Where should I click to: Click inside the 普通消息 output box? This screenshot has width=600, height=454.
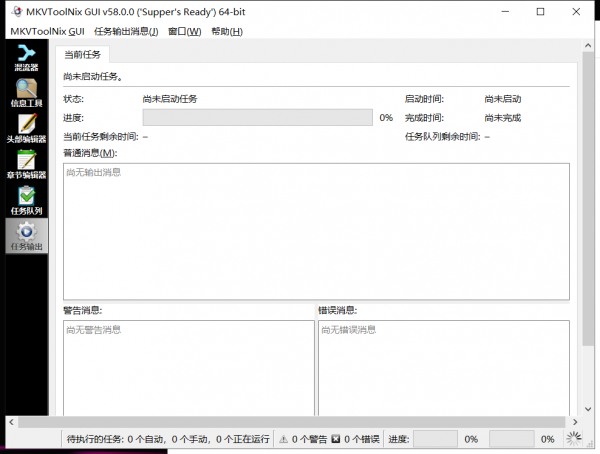[316, 232]
